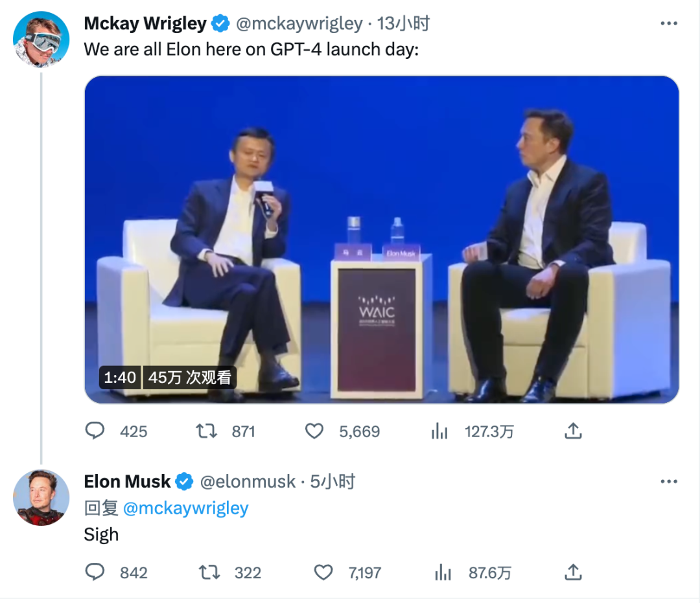Open more options for Mckay Wrigley's tweet
The width and height of the screenshot is (700, 603).
coord(668,24)
